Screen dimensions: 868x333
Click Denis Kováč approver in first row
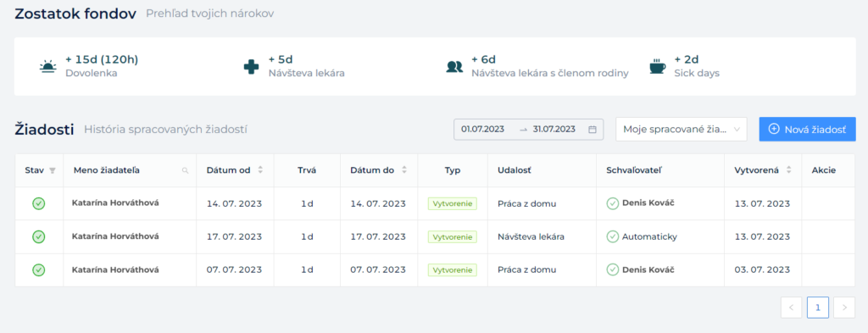tap(648, 203)
